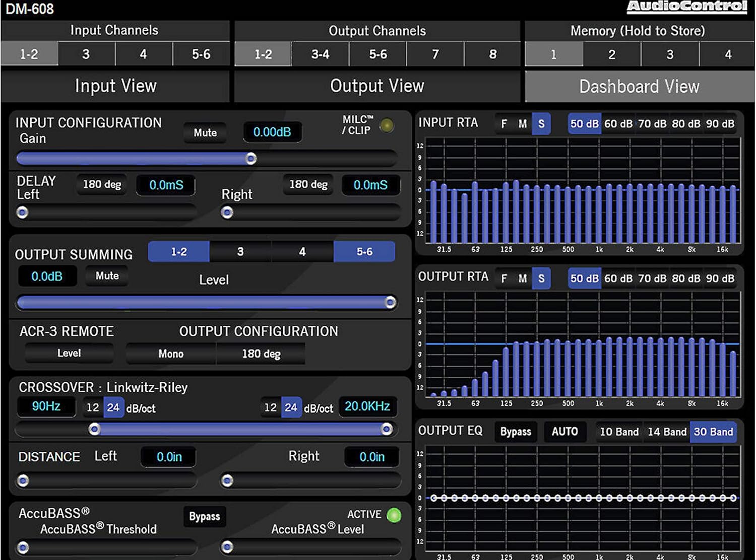Open the Output View tab

[377, 86]
